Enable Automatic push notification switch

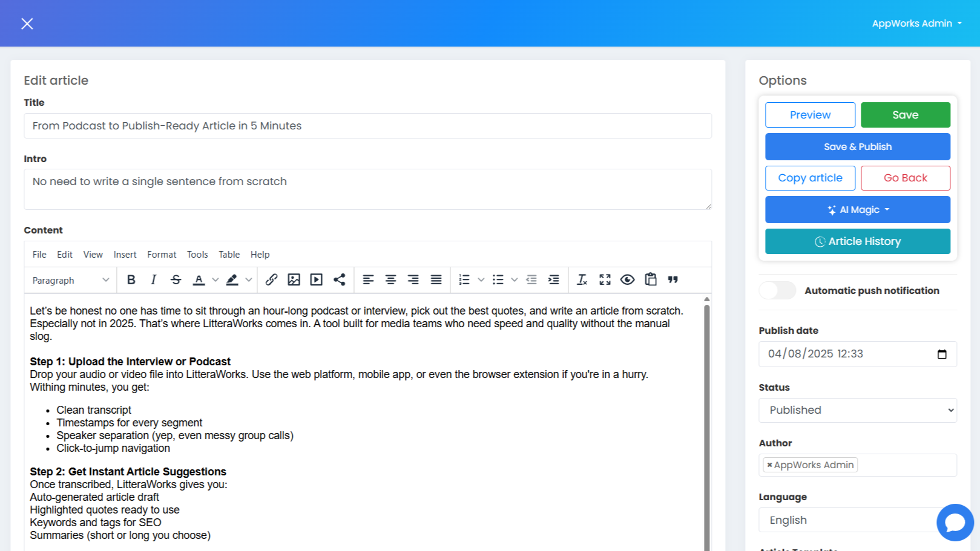click(x=777, y=290)
